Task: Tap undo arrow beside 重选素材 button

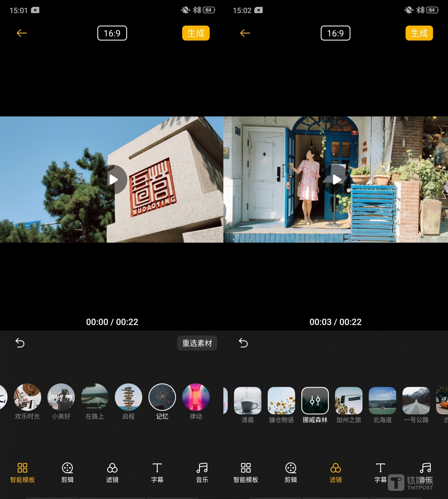Action: tap(20, 343)
